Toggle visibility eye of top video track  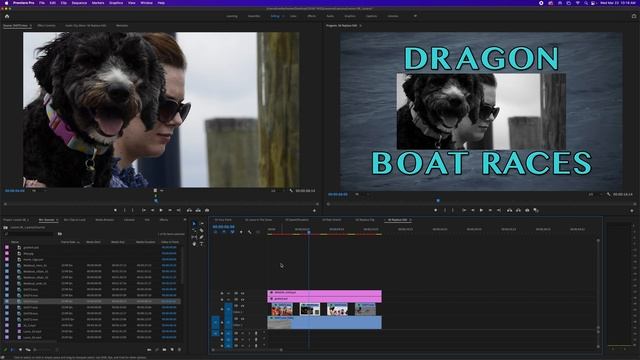242,293
